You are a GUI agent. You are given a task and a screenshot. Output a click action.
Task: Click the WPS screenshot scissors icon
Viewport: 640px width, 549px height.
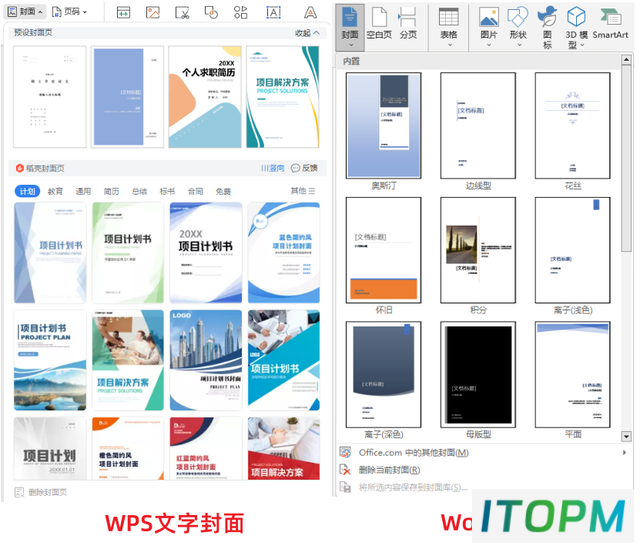tap(182, 12)
